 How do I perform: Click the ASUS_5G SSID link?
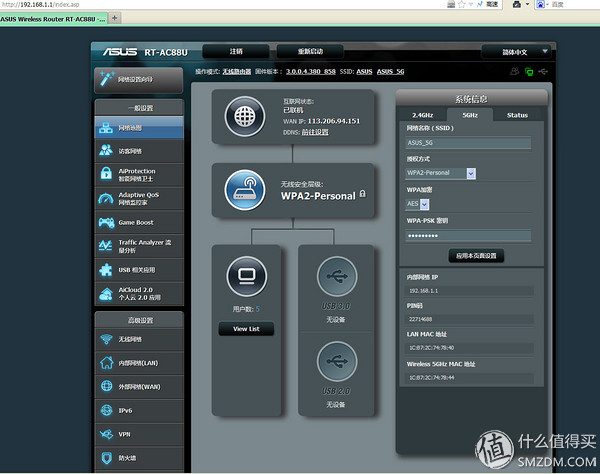390,72
